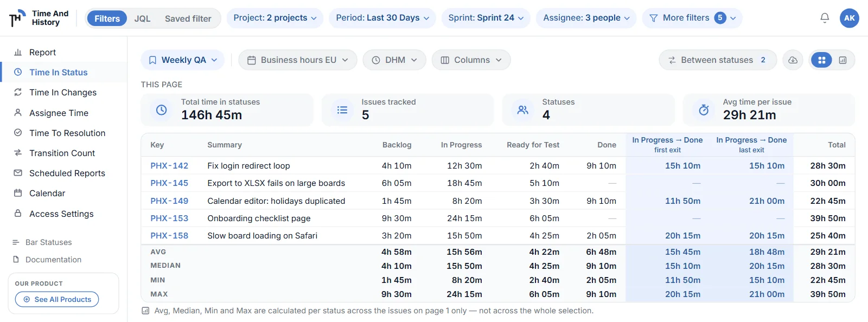
Task: Switch to Saved filter mode
Action: click(188, 18)
